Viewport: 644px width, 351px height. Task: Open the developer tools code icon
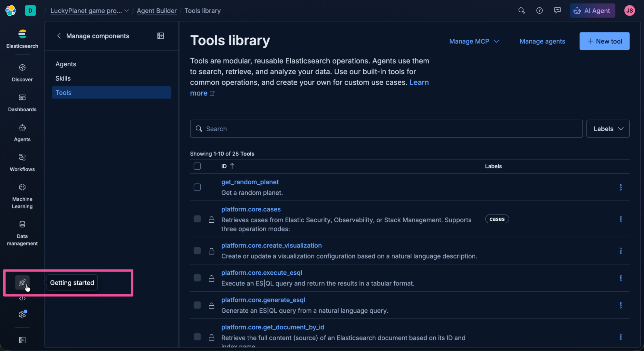[x=22, y=299]
